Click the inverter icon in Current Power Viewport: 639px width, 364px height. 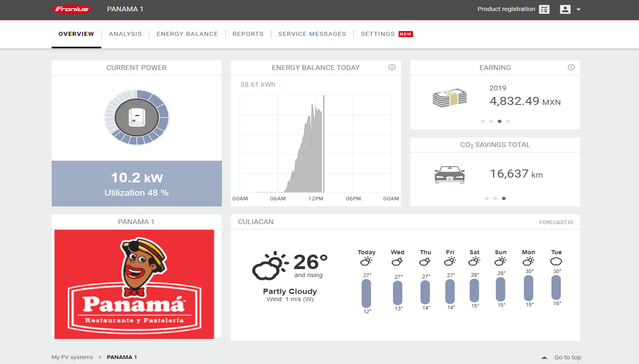137,117
